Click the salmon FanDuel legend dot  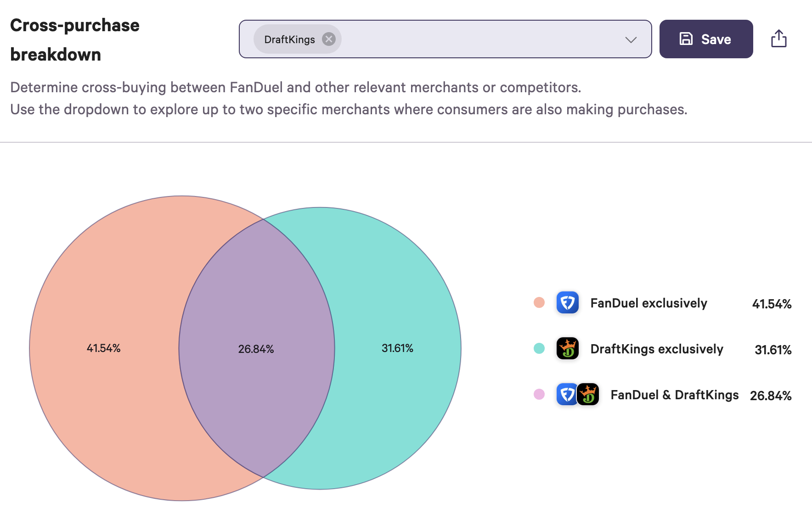539,303
